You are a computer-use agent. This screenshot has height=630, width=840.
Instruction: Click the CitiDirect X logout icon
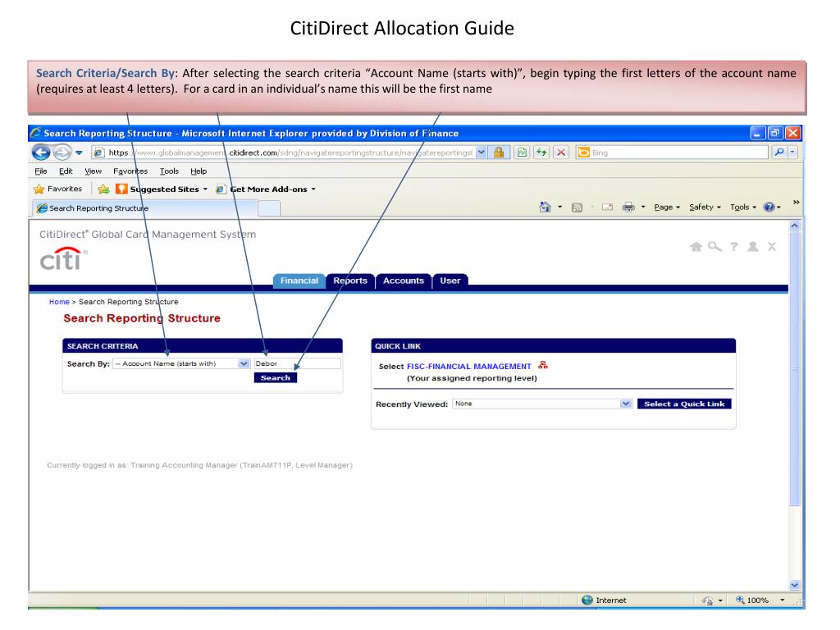(x=771, y=247)
